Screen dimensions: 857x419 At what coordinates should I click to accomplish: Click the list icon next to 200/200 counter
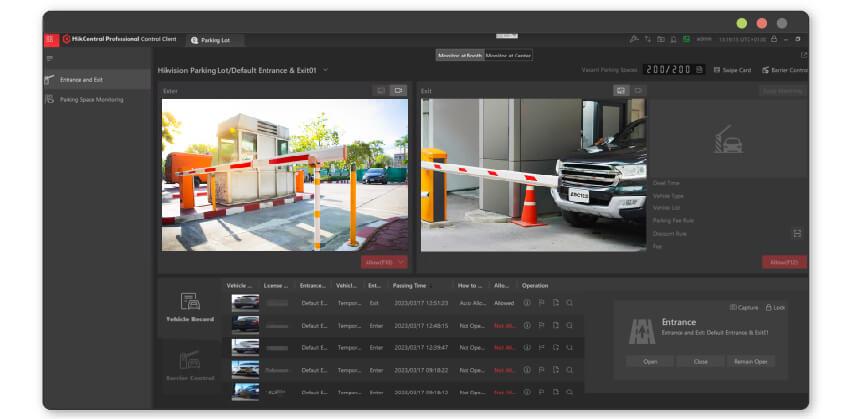pos(699,70)
